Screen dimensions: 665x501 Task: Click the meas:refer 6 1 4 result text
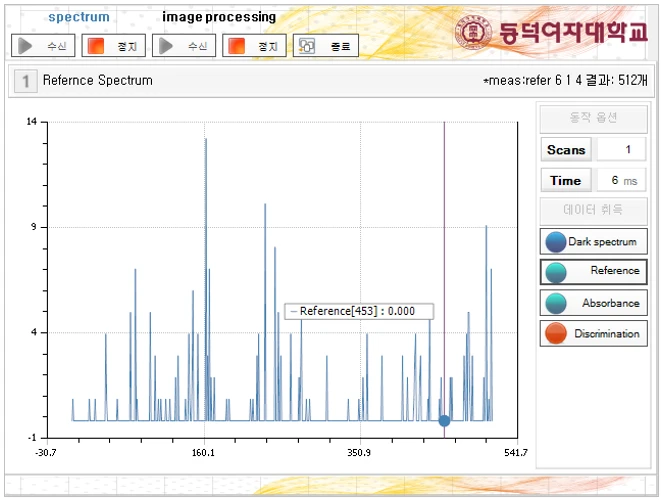point(565,80)
